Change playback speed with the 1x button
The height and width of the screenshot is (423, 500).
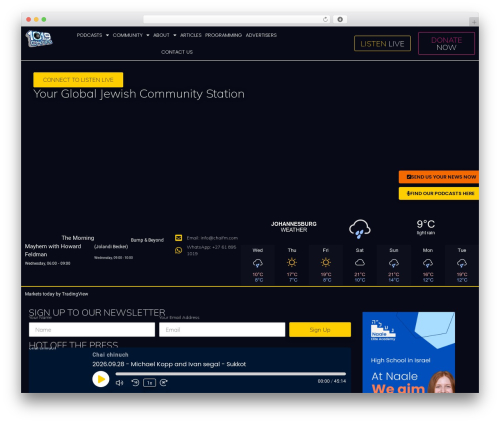tap(149, 383)
